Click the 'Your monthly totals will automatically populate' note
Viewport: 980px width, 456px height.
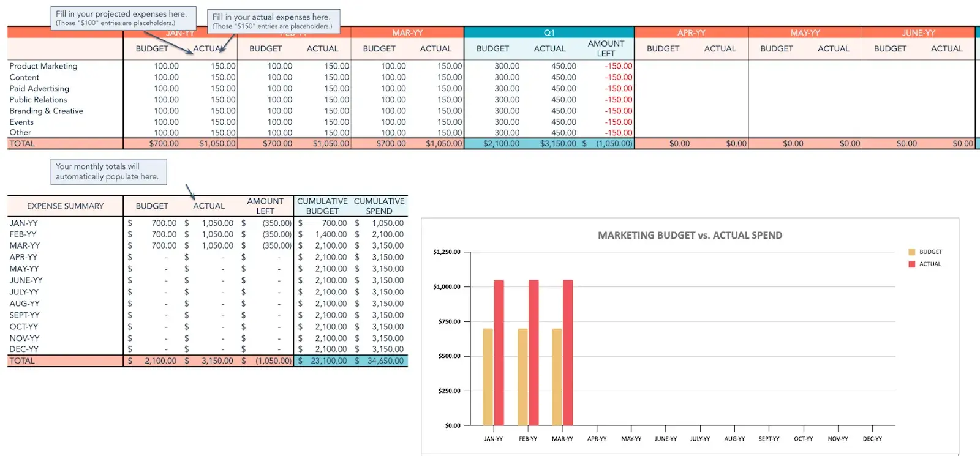coord(108,171)
